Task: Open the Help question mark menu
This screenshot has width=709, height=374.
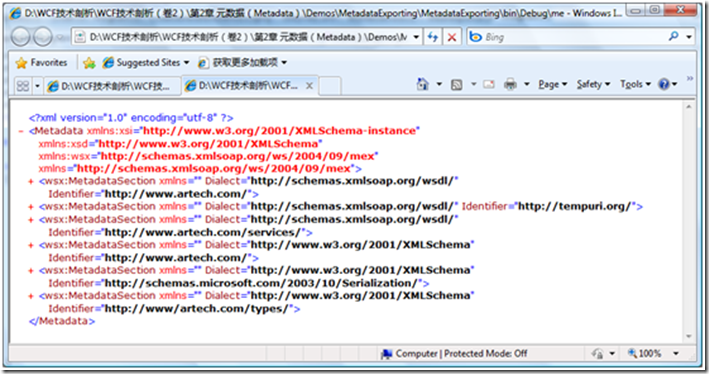Action: point(667,84)
